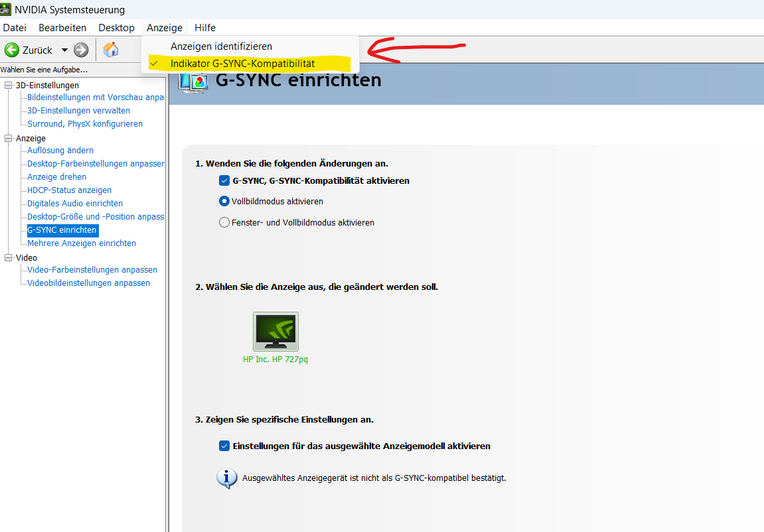Image resolution: width=764 pixels, height=532 pixels.
Task: Select Vollbildmodus aktivieren radio button
Action: [224, 201]
